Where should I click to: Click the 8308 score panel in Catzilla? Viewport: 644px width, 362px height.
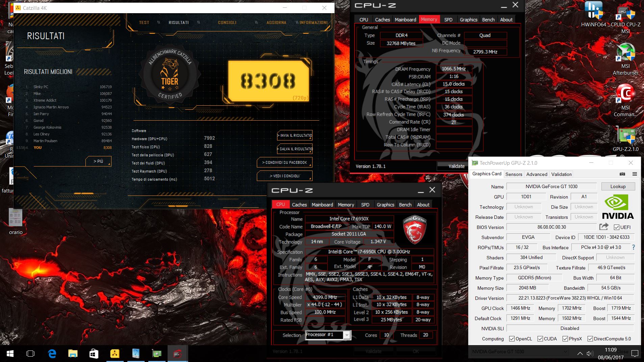pos(268,81)
